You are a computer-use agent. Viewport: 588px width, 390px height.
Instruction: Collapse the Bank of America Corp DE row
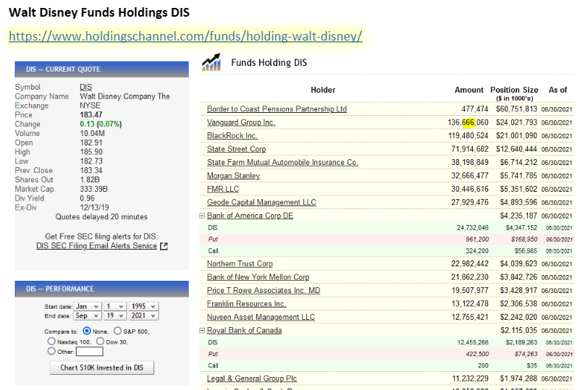[x=202, y=216]
